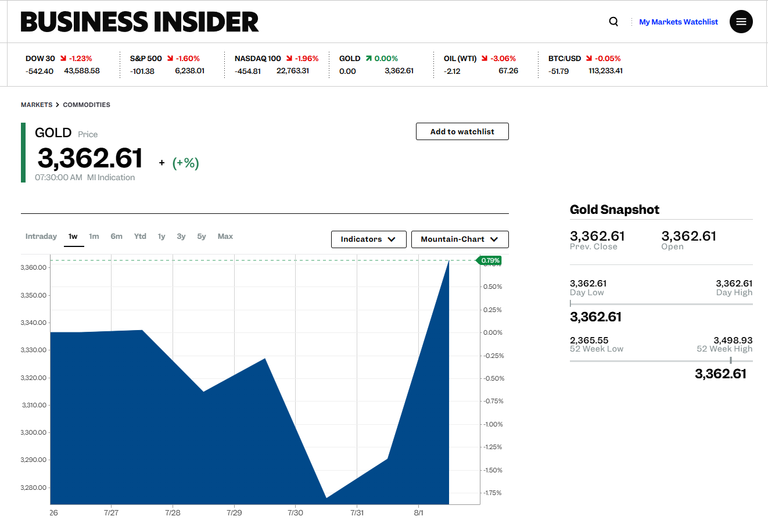Image resolution: width=768 pixels, height=530 pixels.
Task: Go to MARKETS breadcrumb
Action: coord(36,105)
